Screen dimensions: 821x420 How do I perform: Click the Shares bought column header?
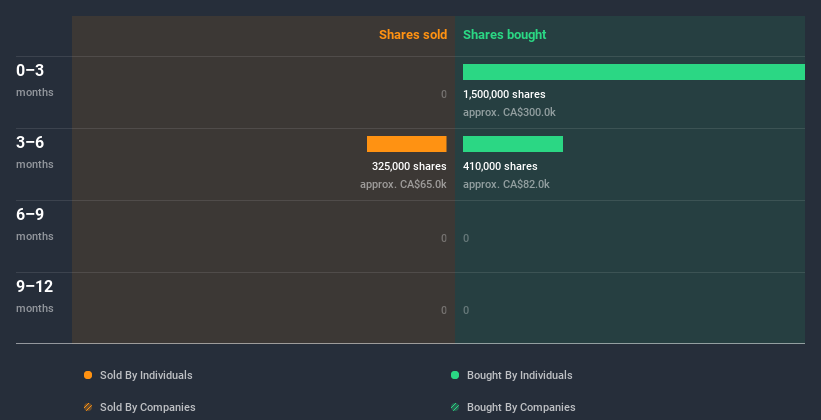(x=505, y=35)
